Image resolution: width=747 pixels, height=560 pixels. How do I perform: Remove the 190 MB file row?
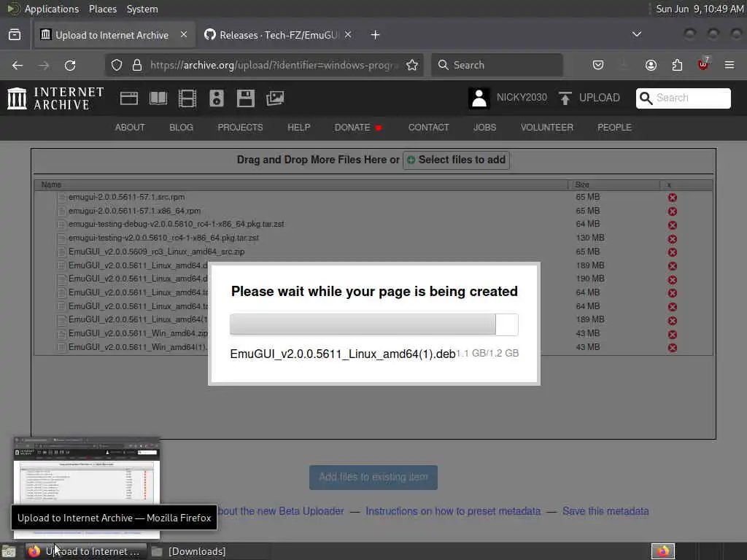[x=672, y=279]
